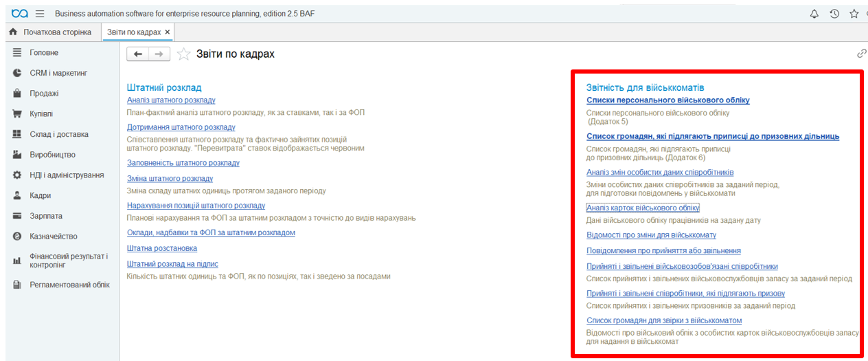Click the Штатний розклад group heading
The height and width of the screenshot is (361, 868).
[x=164, y=88]
